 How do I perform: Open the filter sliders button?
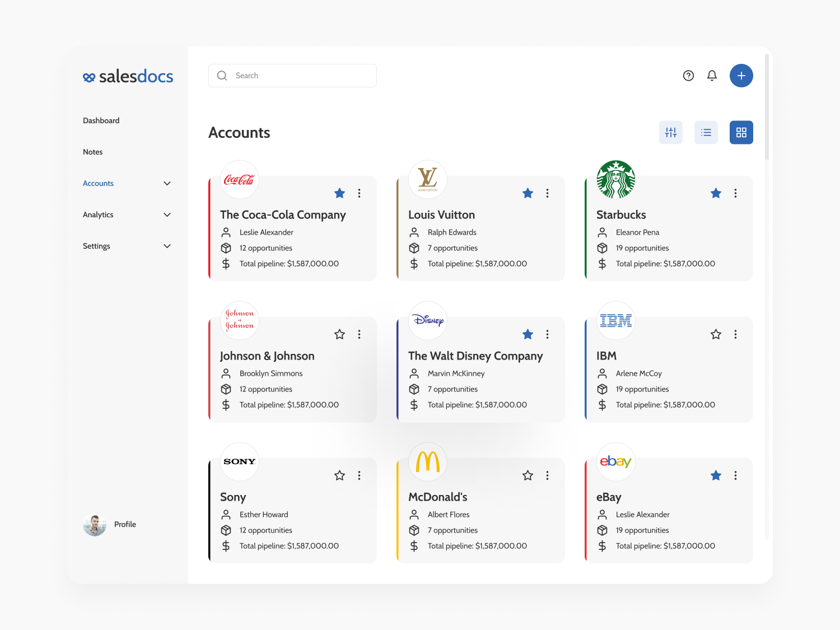[x=671, y=133]
